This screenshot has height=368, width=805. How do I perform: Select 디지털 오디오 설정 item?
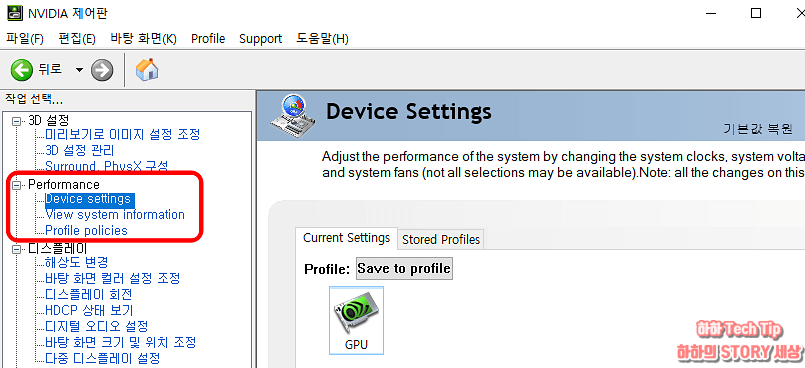click(x=97, y=326)
